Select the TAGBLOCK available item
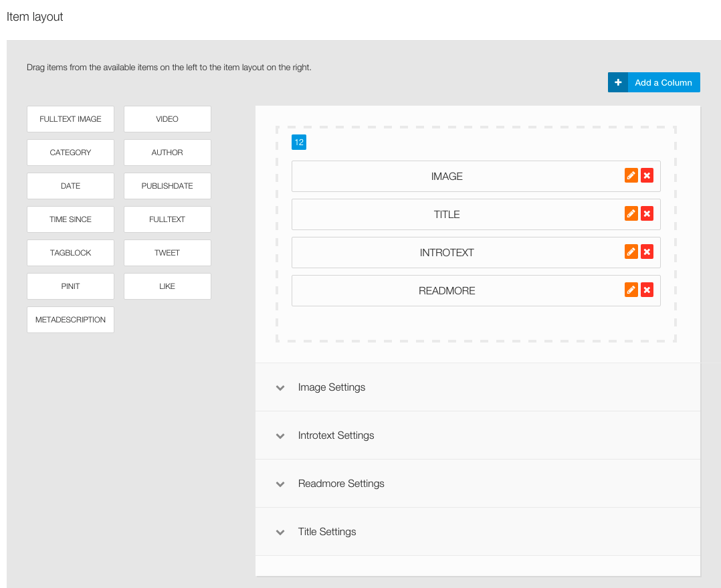Viewport: 721px width, 588px height. point(70,253)
